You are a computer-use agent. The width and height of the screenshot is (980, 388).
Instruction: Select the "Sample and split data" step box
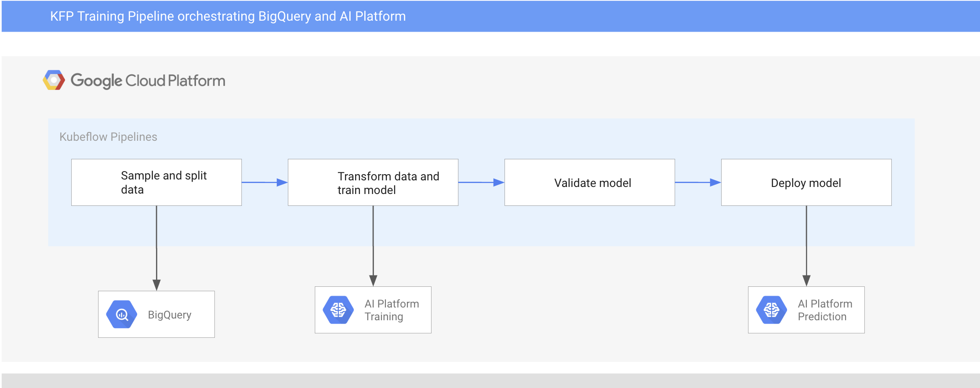tap(156, 182)
